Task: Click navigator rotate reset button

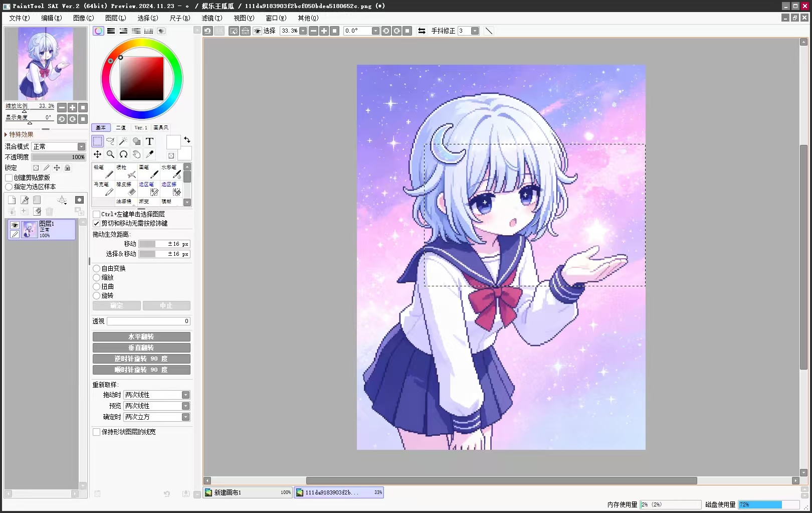Action: coord(83,119)
